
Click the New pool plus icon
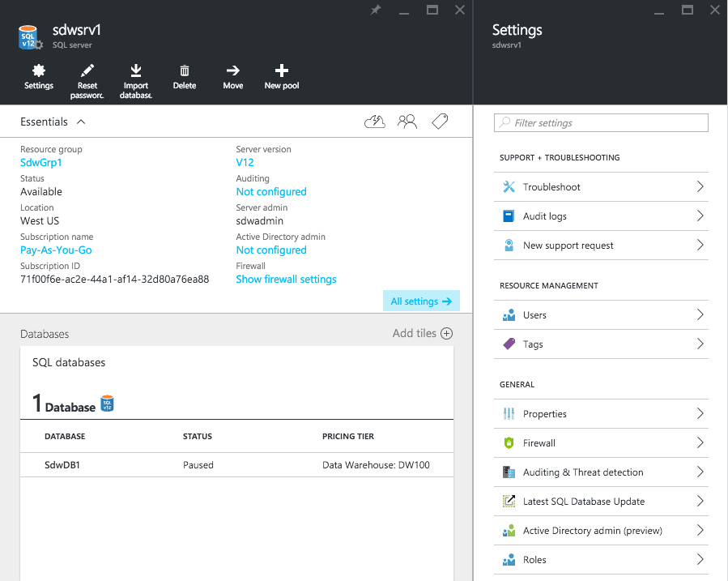click(x=281, y=70)
